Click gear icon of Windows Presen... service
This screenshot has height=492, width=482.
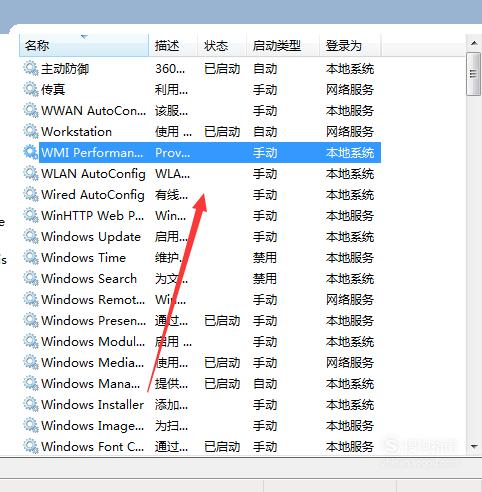[x=31, y=321]
